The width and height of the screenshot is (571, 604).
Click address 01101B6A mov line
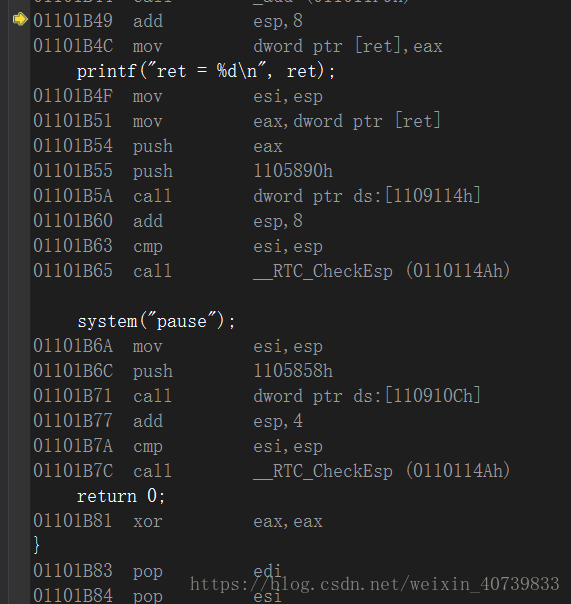(178, 346)
